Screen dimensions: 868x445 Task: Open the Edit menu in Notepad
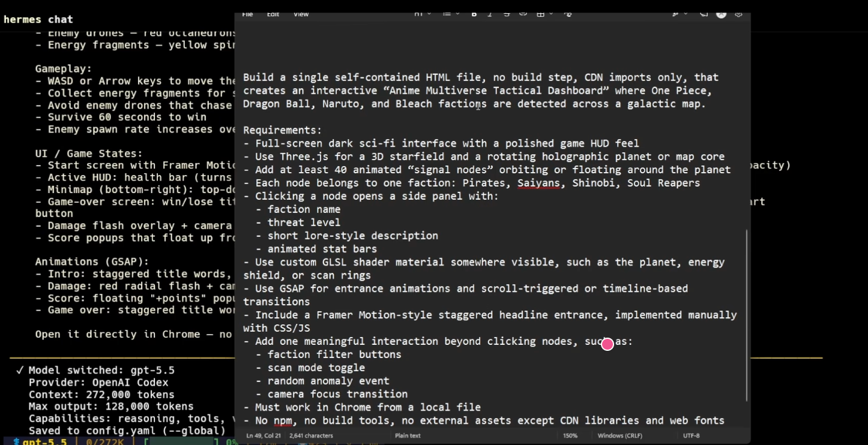coord(273,14)
